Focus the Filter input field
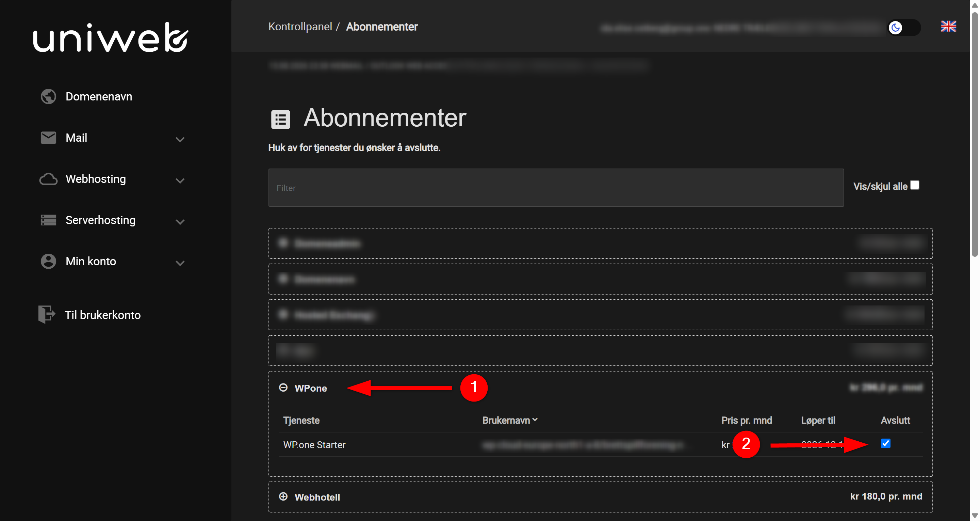Viewport: 980px width, 521px height. [x=556, y=188]
